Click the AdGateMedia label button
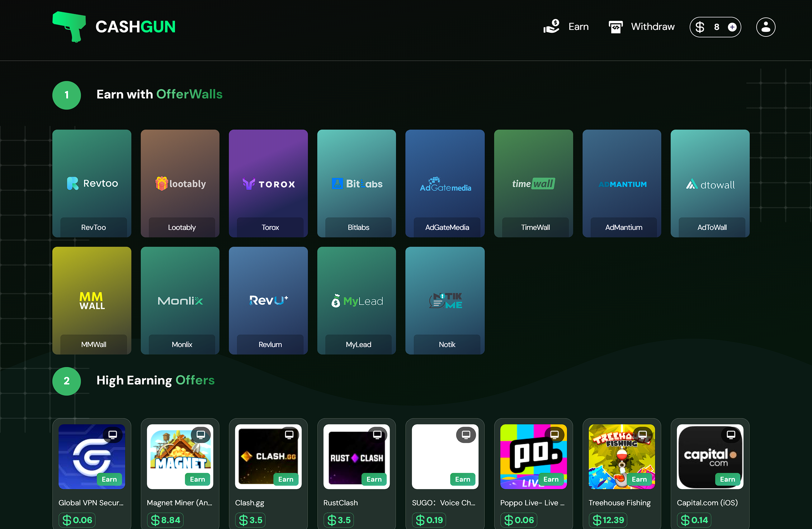The width and height of the screenshot is (812, 529). (x=447, y=227)
